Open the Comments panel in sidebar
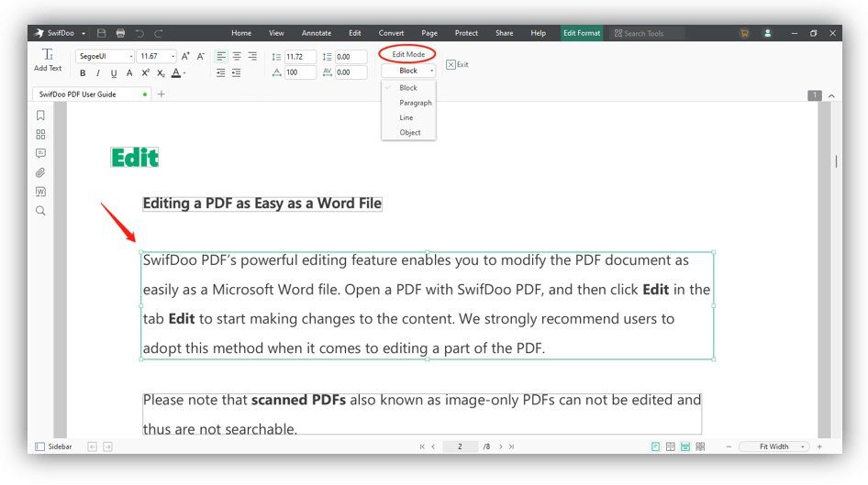The height and width of the screenshot is (485, 868). coord(40,153)
